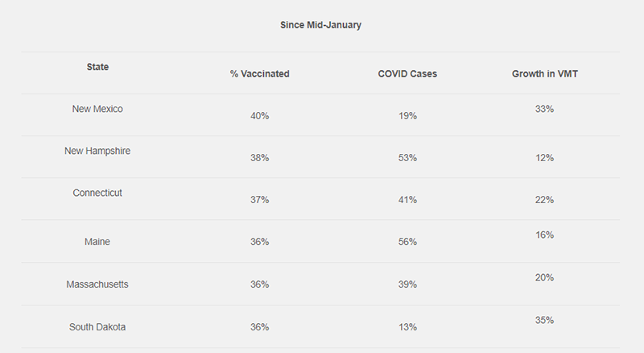Viewport: 644px width, 353px height.
Task: Click Connecticut's 22% VMT growth value
Action: (x=545, y=200)
